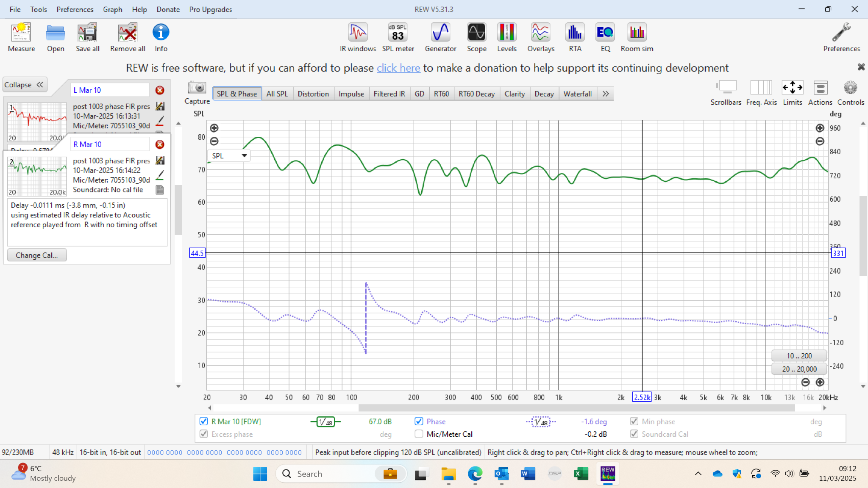Zoom out vertical axis at top left

pos(214,141)
